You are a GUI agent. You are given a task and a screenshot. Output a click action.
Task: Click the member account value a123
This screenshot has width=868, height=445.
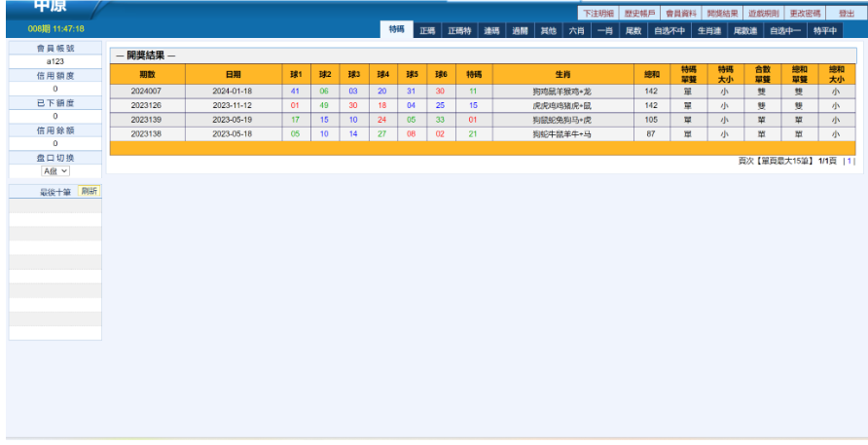click(55, 61)
